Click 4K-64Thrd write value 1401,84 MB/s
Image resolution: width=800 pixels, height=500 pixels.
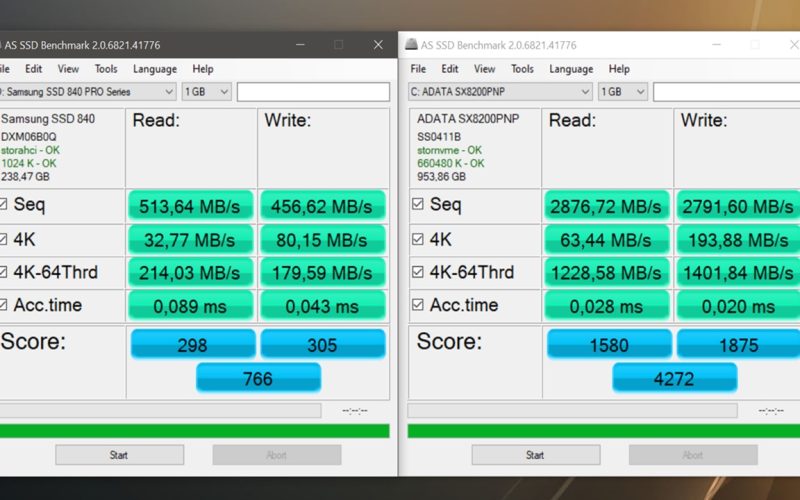point(738,272)
